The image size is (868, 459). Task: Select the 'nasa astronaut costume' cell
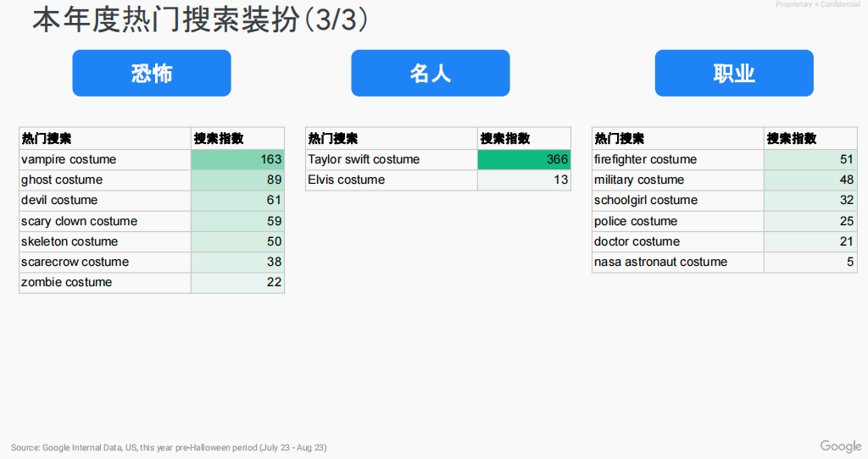click(x=678, y=263)
